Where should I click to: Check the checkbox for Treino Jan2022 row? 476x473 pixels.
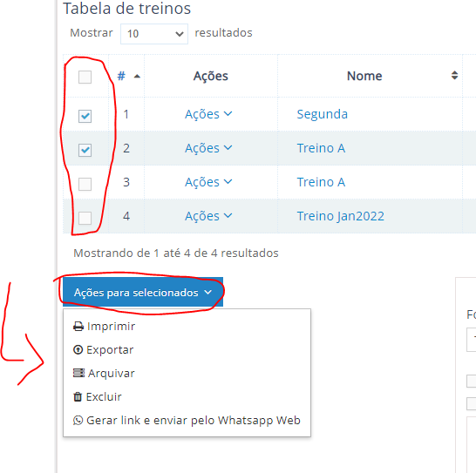(x=85, y=218)
